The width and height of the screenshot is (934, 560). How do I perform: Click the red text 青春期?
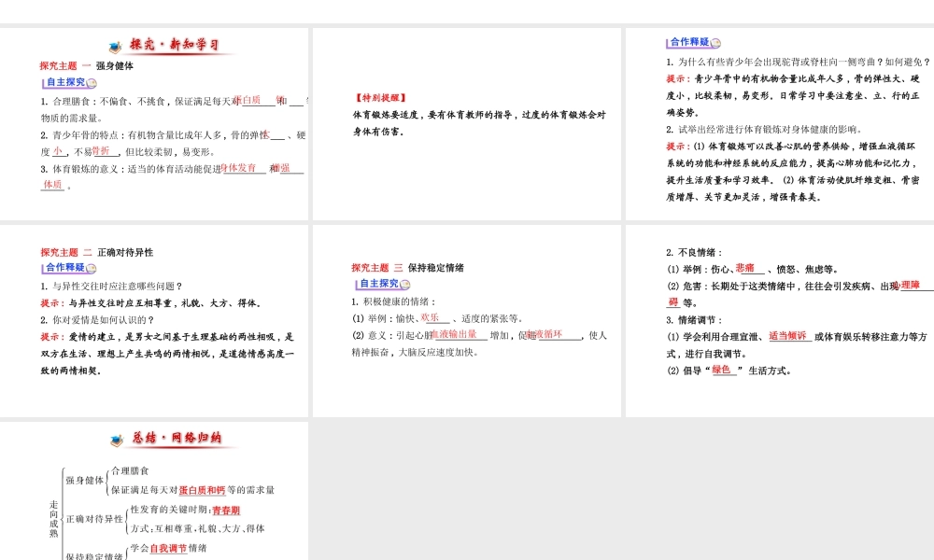pyautogui.click(x=226, y=510)
